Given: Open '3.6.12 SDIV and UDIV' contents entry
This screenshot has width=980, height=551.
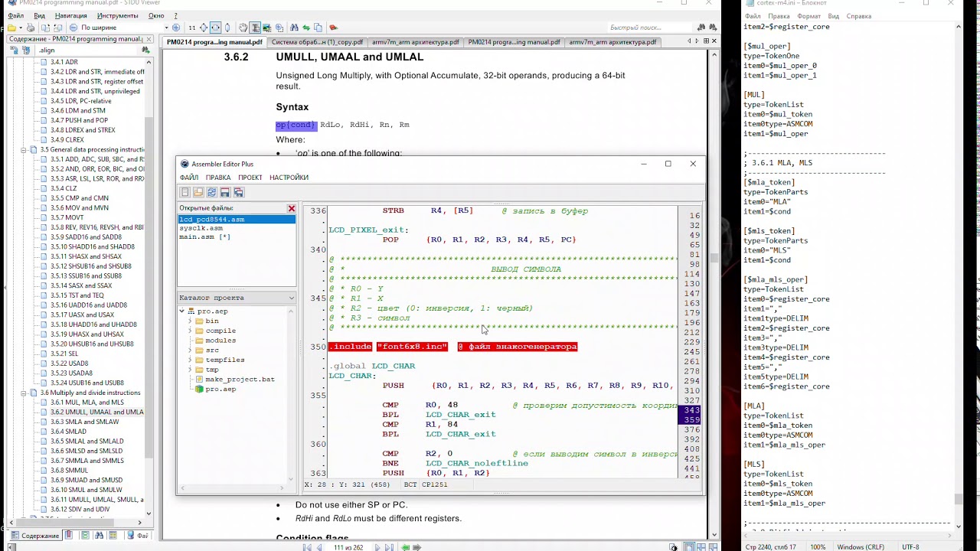Looking at the screenshot, I should tap(80, 509).
